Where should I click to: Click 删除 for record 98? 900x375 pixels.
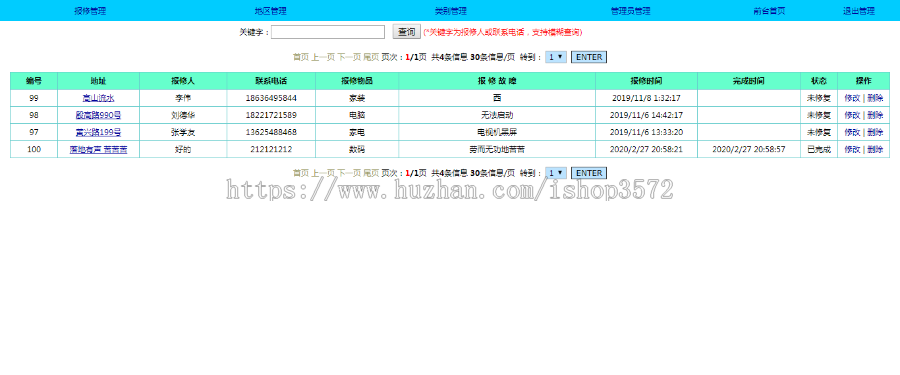(875, 115)
